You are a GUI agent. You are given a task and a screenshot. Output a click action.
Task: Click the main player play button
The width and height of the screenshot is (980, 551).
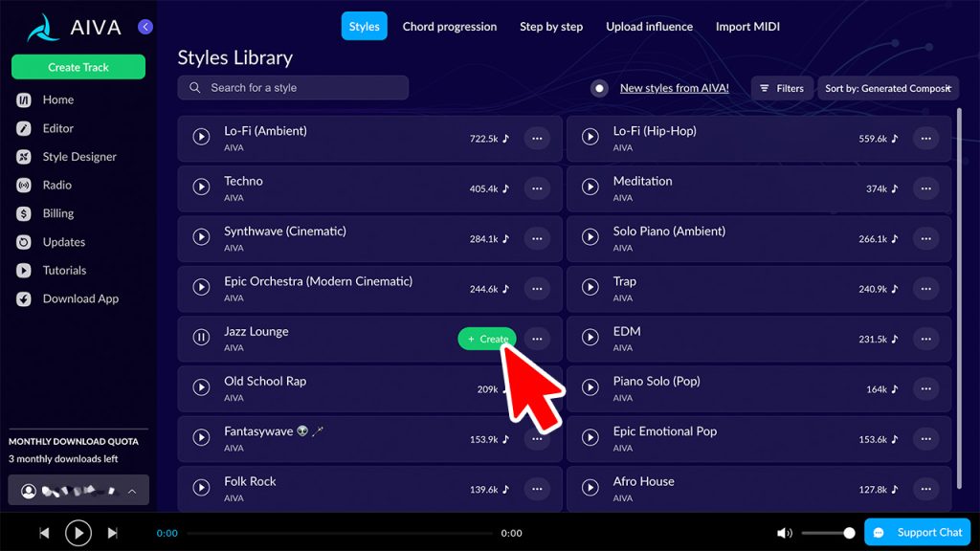[78, 533]
